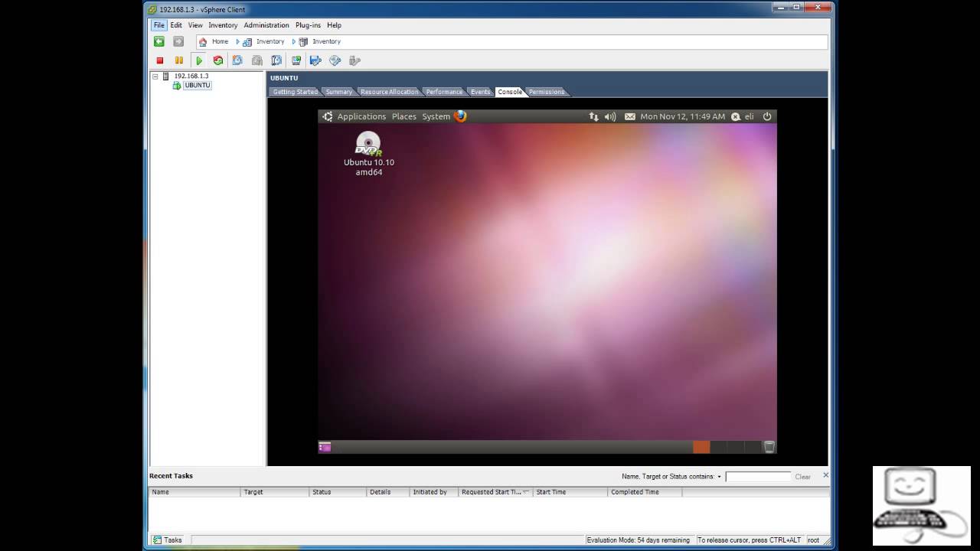This screenshot has width=980, height=551.
Task: Select the Console tab
Action: click(x=509, y=92)
